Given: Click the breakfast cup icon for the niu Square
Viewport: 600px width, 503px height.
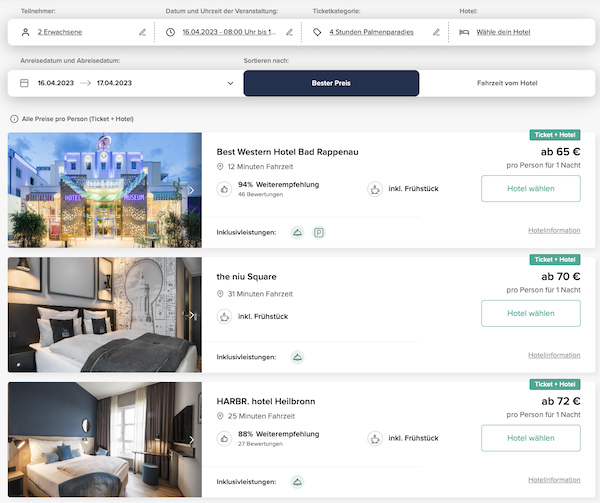Looking at the screenshot, I should [224, 316].
